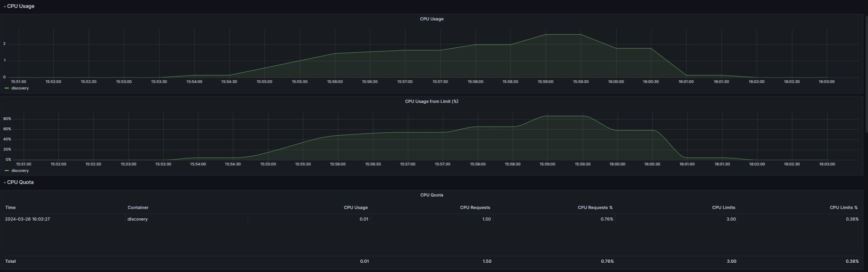Sort table by CPU Limits column header
The height and width of the screenshot is (272, 868).
tap(723, 208)
